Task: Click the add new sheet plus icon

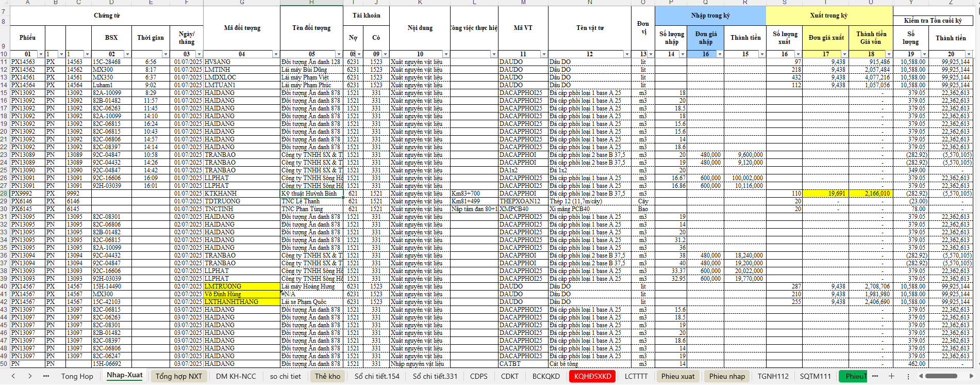Action: coord(891,376)
